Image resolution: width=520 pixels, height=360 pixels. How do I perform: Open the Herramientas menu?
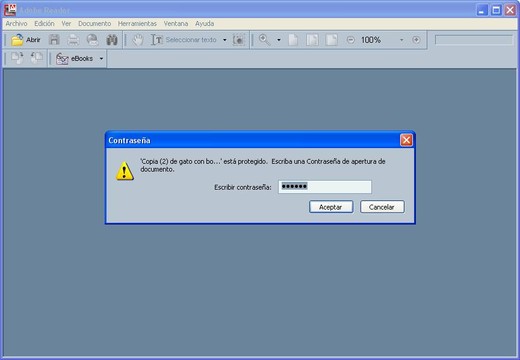(x=137, y=24)
